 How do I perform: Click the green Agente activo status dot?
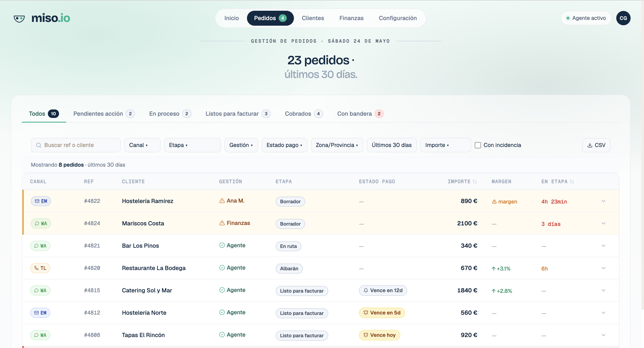(x=568, y=18)
